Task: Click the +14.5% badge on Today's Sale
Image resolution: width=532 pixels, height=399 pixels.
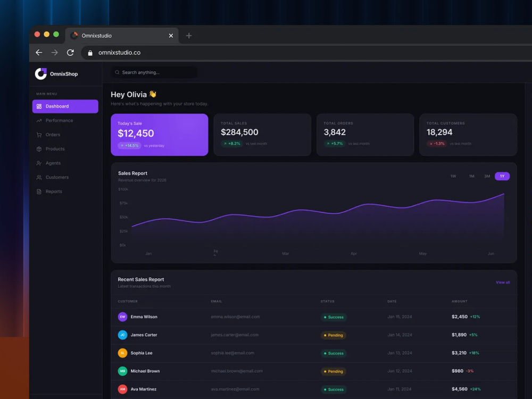Action: coord(130,146)
